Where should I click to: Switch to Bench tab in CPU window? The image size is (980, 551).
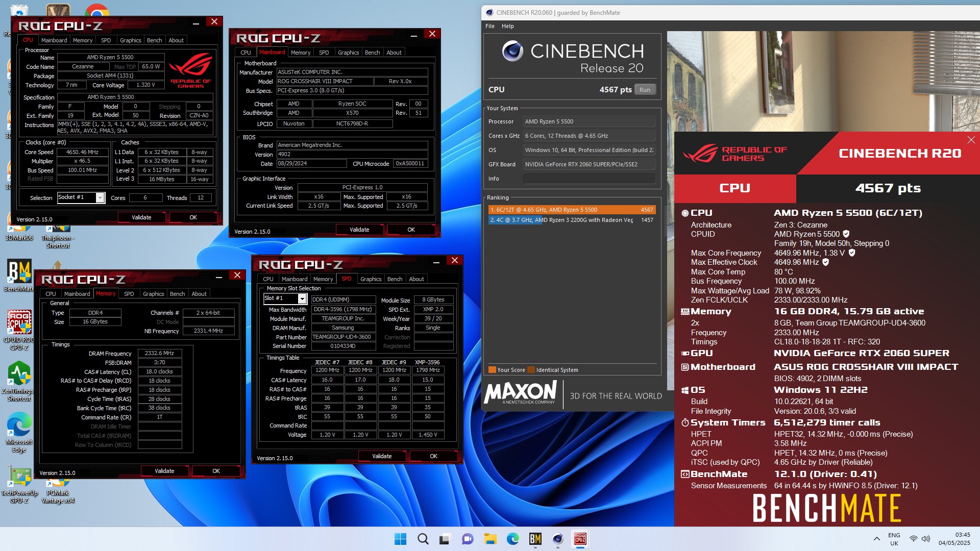(x=154, y=40)
